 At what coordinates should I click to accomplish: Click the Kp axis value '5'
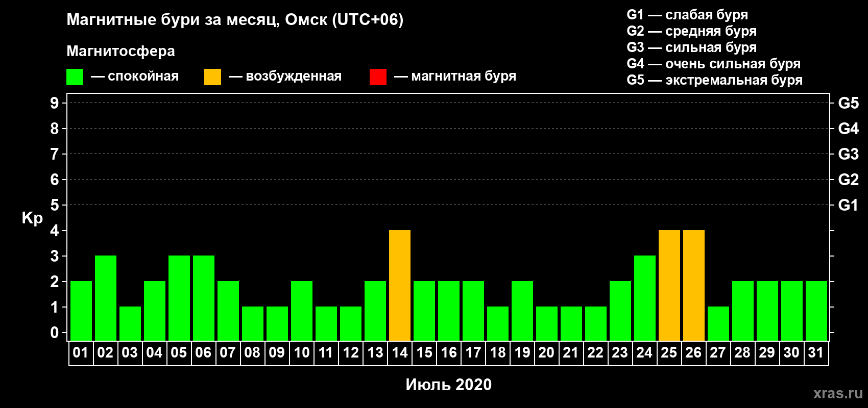pos(55,205)
